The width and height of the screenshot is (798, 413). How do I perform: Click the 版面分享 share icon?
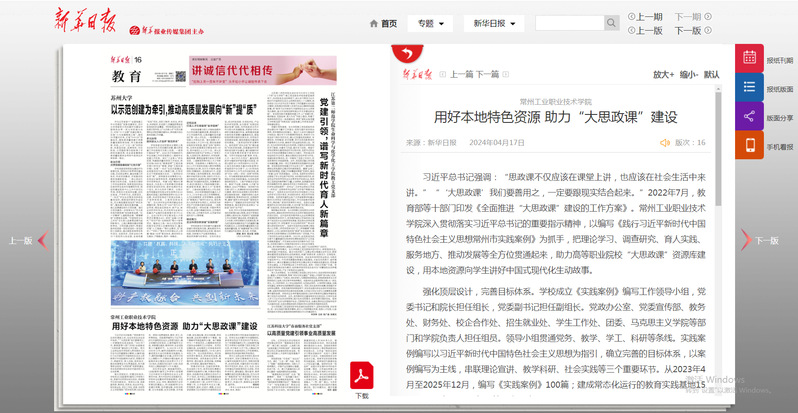[x=750, y=117]
